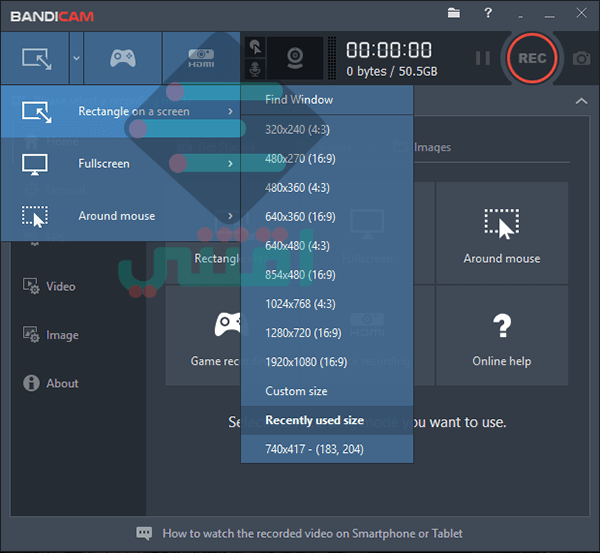The width and height of the screenshot is (600, 553).
Task: Pick the 480x270 (16:9) size
Action: pos(327,159)
